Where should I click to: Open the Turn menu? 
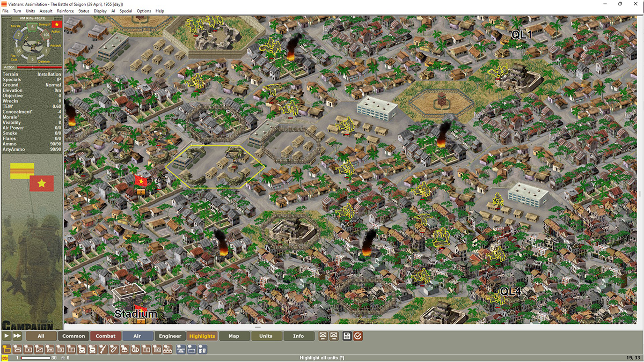[x=17, y=11]
